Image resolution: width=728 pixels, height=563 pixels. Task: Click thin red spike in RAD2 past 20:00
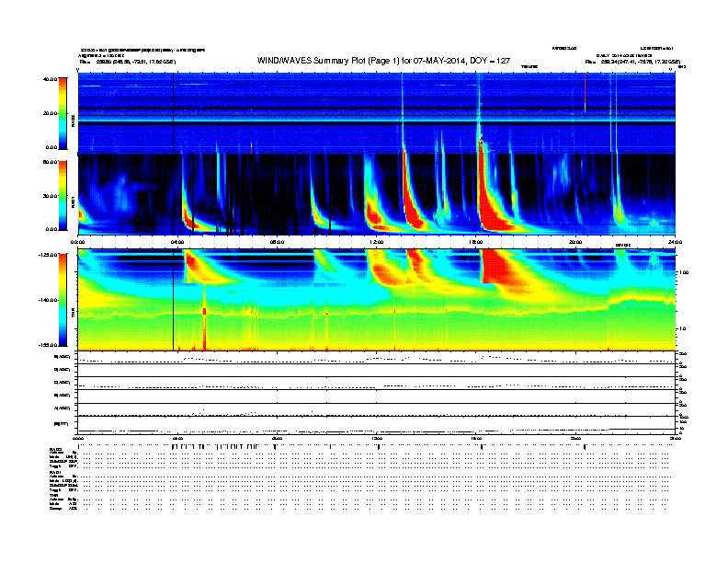coord(585,92)
